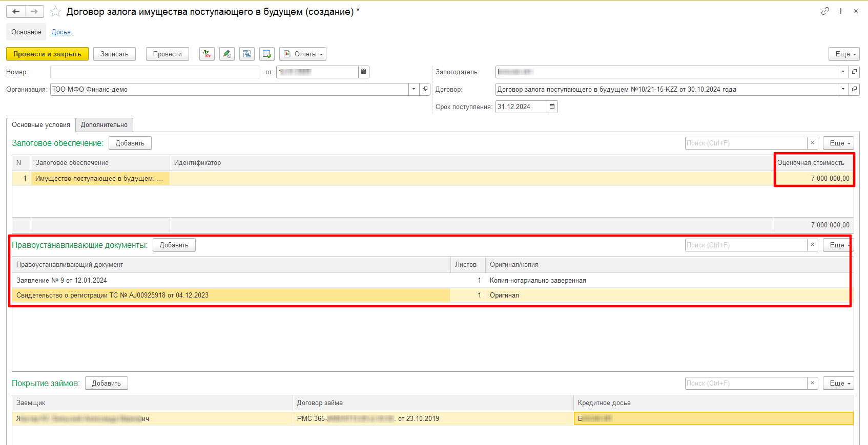Clear search in Правоустанавливающие документы section

812,245
